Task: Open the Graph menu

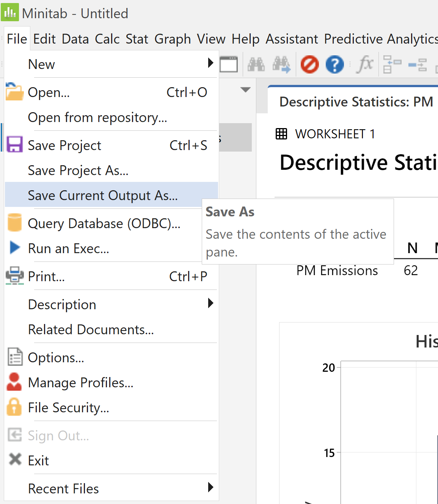Action: 173,39
